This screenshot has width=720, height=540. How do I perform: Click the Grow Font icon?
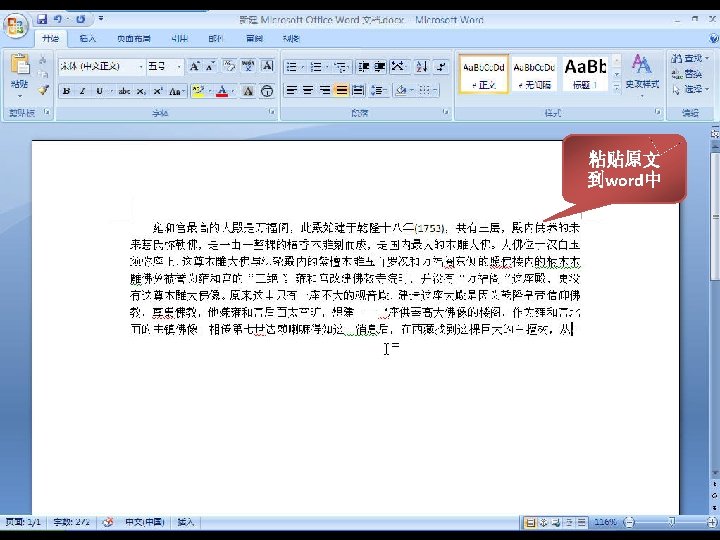click(x=195, y=67)
